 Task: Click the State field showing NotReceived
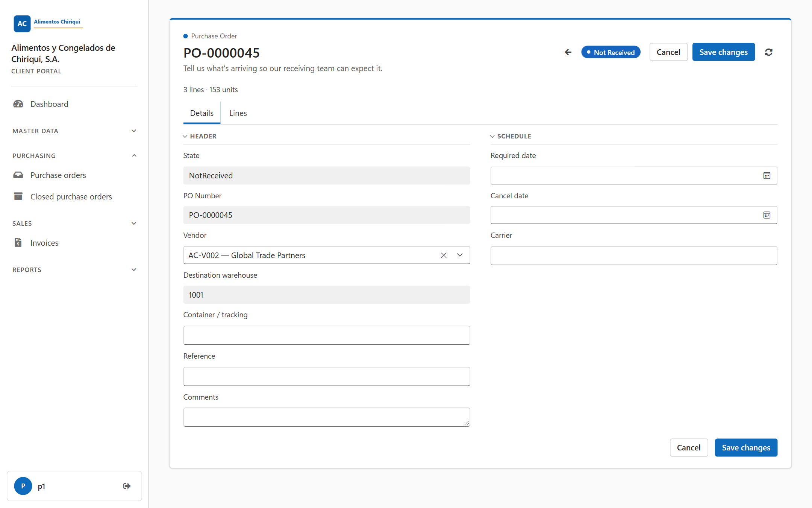coord(327,175)
